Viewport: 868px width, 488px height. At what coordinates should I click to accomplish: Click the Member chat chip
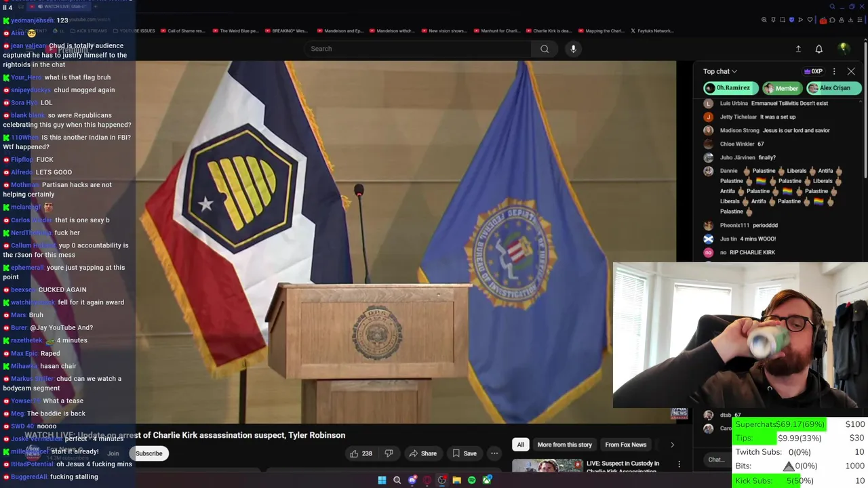coord(782,88)
